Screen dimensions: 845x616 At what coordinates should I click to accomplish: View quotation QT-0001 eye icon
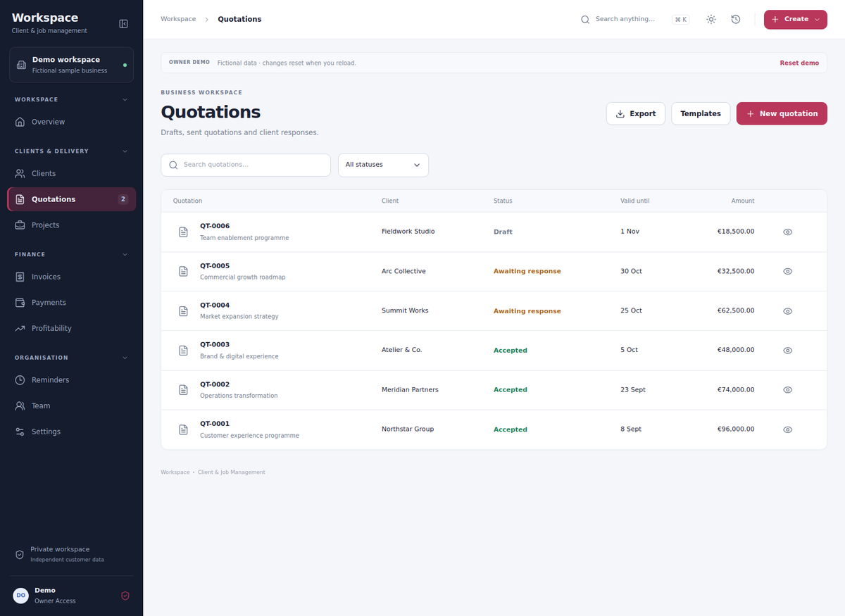coord(788,429)
